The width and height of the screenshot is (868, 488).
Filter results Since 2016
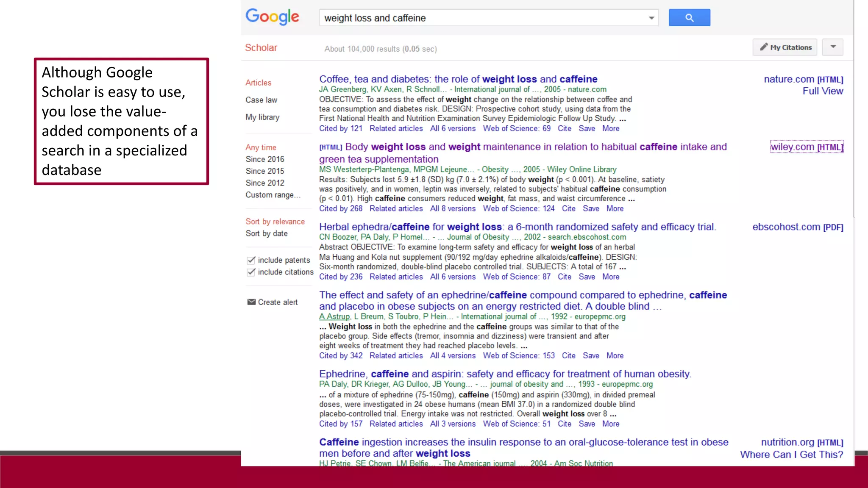coord(265,159)
